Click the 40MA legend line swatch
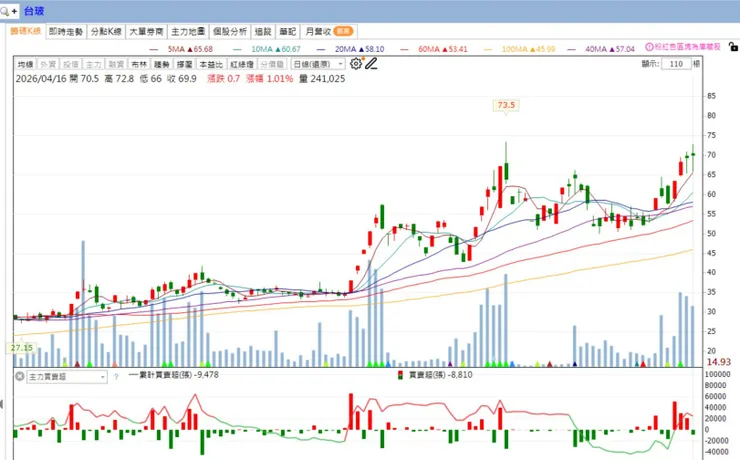The height and width of the screenshot is (460, 740). pos(572,49)
